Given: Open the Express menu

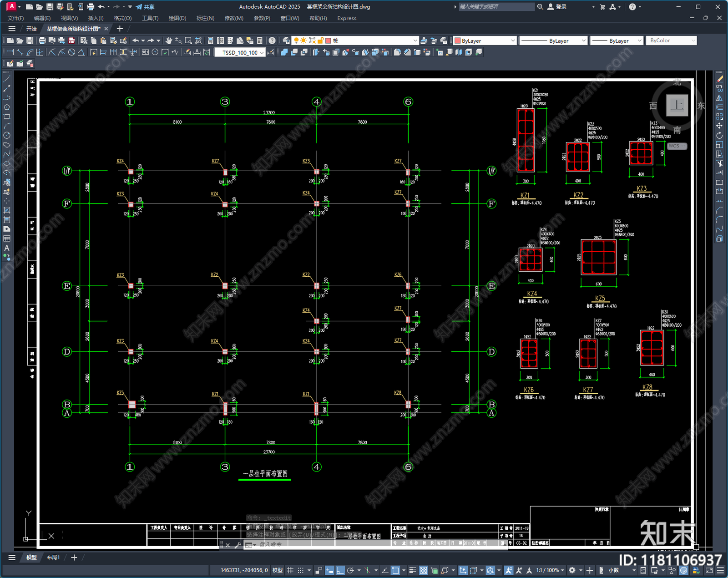Looking at the screenshot, I should click(347, 18).
